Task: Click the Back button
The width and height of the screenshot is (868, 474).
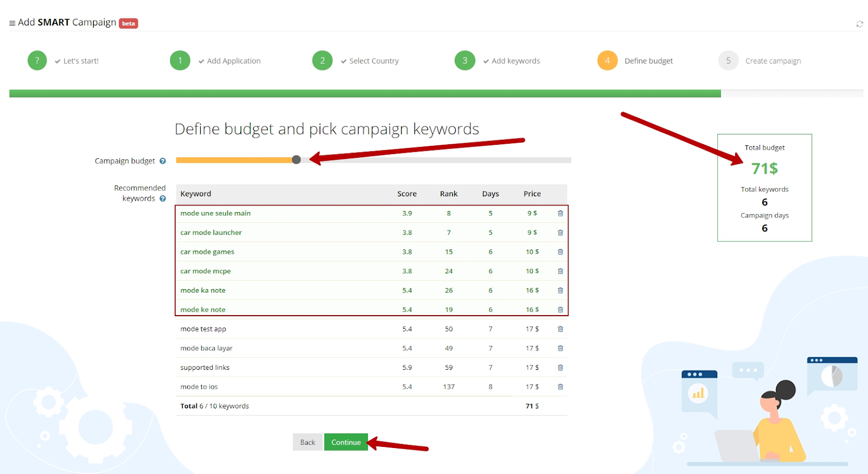Action: click(x=308, y=442)
